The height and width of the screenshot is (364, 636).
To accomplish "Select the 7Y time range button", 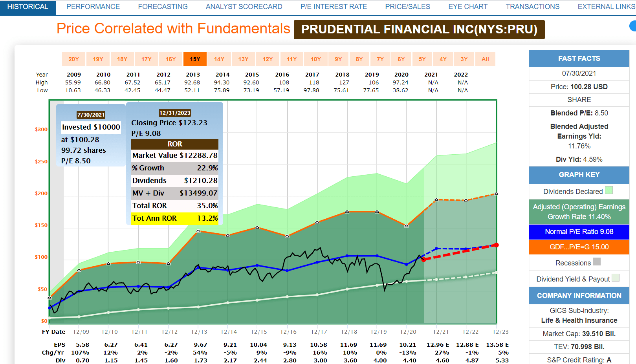I will point(380,59).
